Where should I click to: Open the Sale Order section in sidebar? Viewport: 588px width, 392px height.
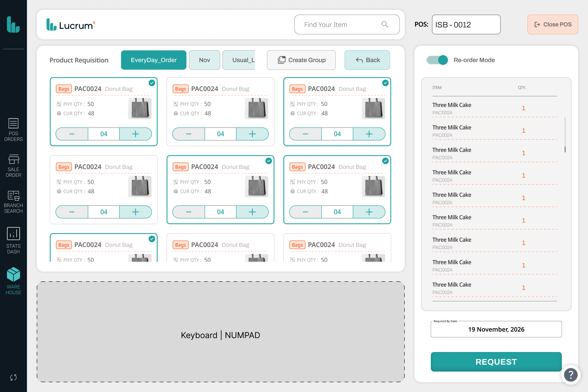pos(13,166)
